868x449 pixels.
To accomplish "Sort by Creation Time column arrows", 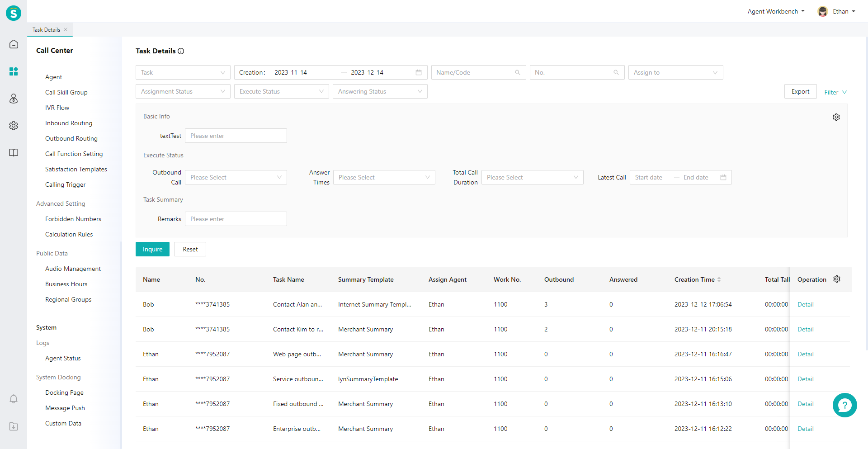I will click(719, 279).
